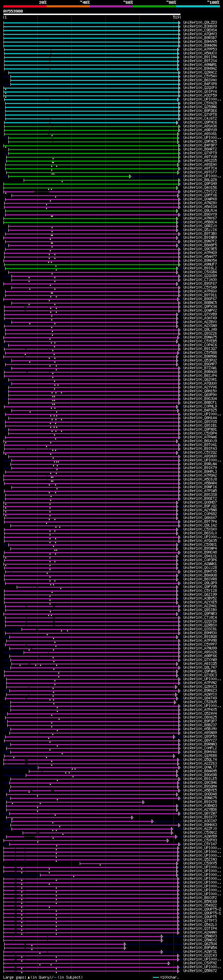Select the UniRef100_A3CF59 label

200,96
